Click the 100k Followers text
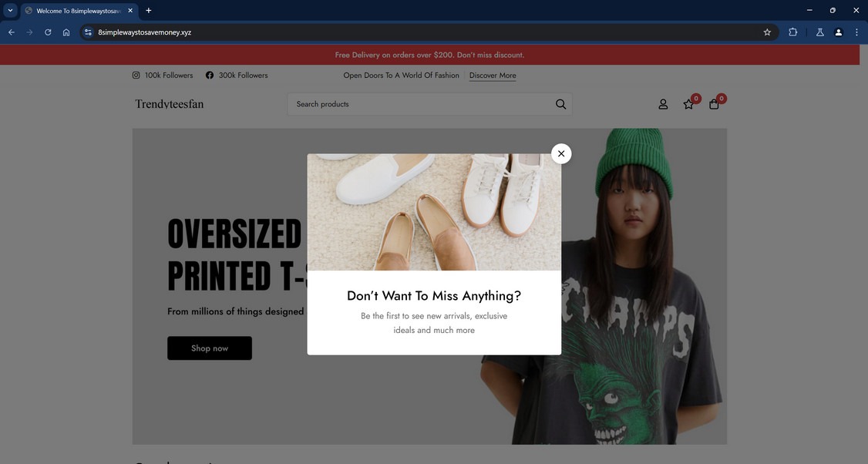This screenshot has width=868, height=464. (169, 76)
